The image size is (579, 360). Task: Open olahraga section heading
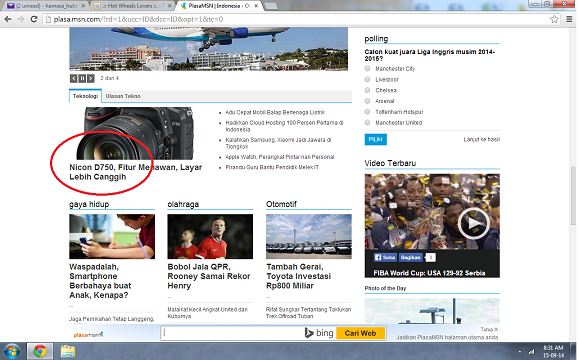(183, 204)
